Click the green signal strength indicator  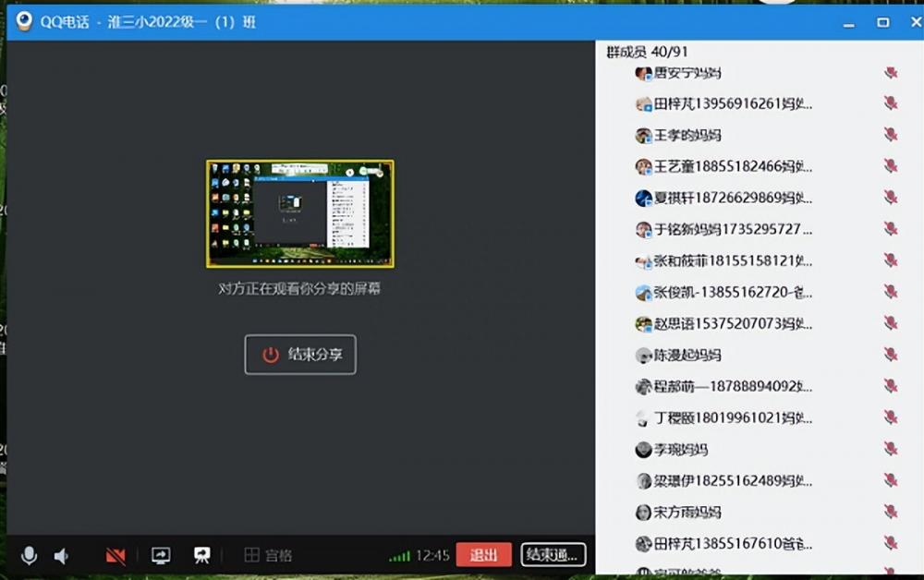click(399, 556)
